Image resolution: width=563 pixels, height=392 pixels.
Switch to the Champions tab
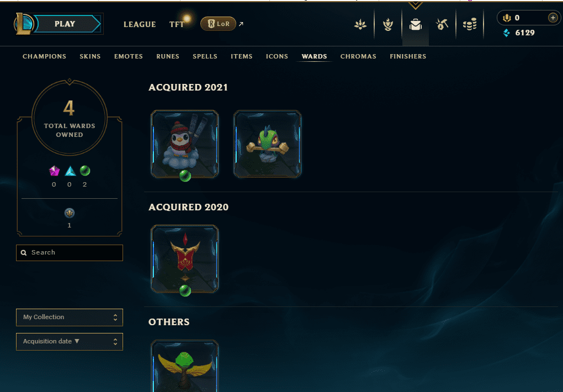pyautogui.click(x=45, y=56)
